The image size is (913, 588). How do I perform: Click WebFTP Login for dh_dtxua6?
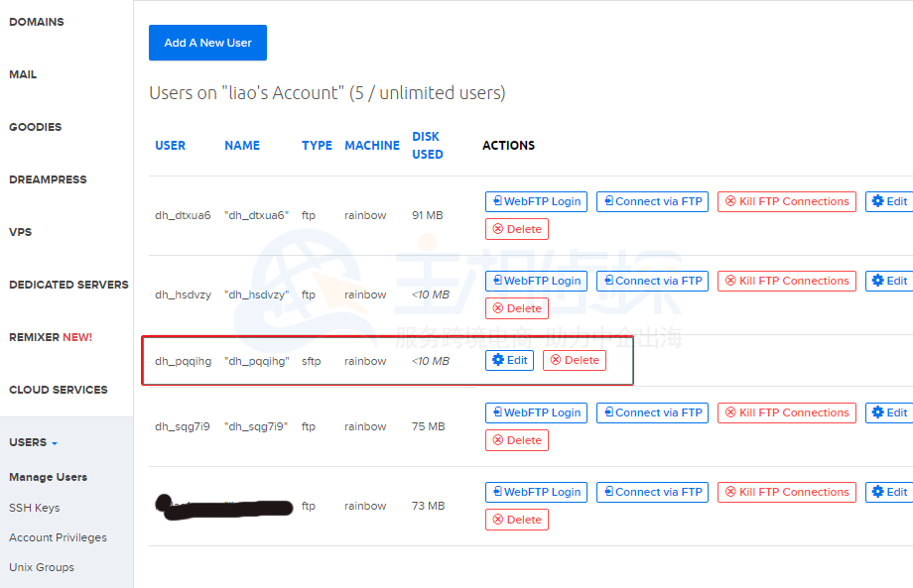(x=536, y=201)
